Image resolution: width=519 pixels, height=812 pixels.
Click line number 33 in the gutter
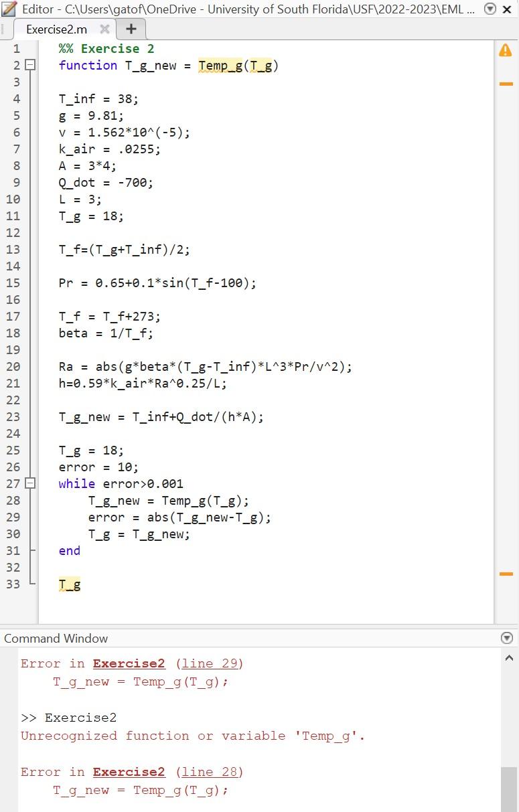pyautogui.click(x=13, y=584)
